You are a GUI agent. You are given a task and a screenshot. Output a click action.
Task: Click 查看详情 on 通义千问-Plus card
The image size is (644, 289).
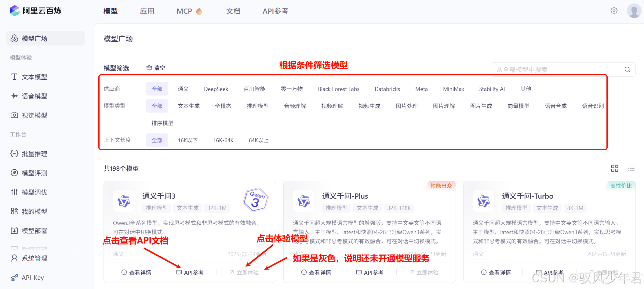pyautogui.click(x=316, y=272)
